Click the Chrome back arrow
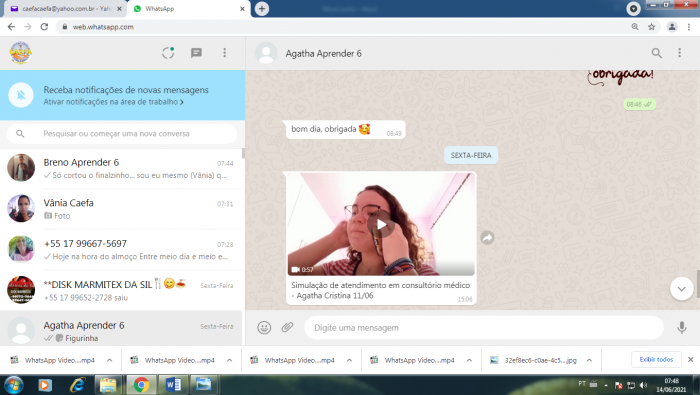700x395 pixels. (x=11, y=27)
